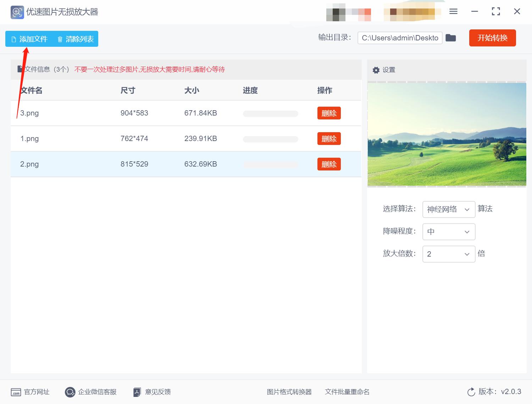Screen dimensions: 532x404
Task: Click the refresh icon next to version v2.0.3
Action: [471, 392]
